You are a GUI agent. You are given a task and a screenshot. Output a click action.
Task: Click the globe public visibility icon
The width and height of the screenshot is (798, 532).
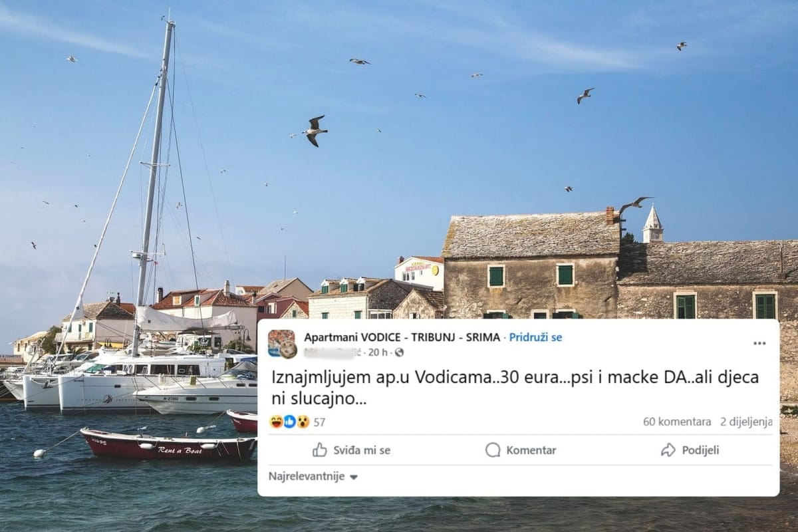399,352
